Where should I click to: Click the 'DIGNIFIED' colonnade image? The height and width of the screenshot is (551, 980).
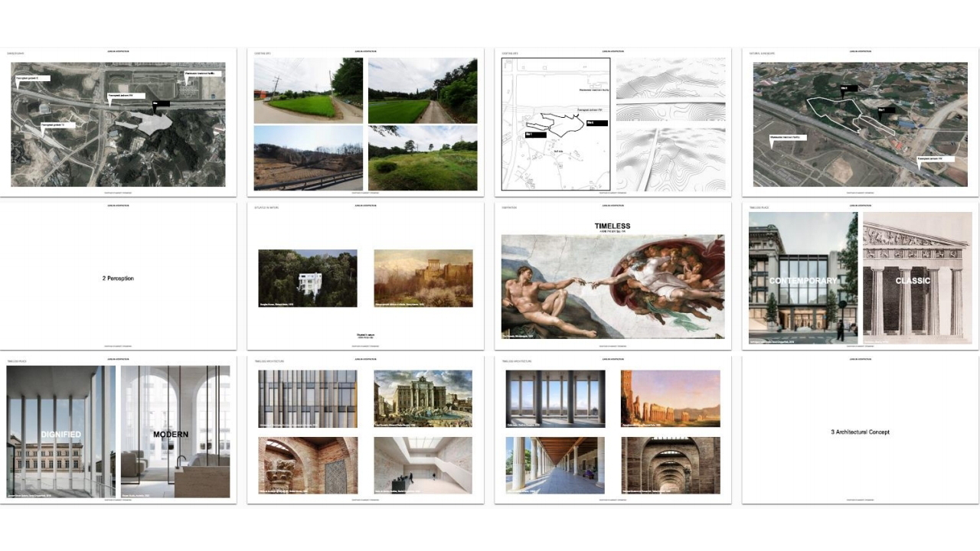[61, 432]
